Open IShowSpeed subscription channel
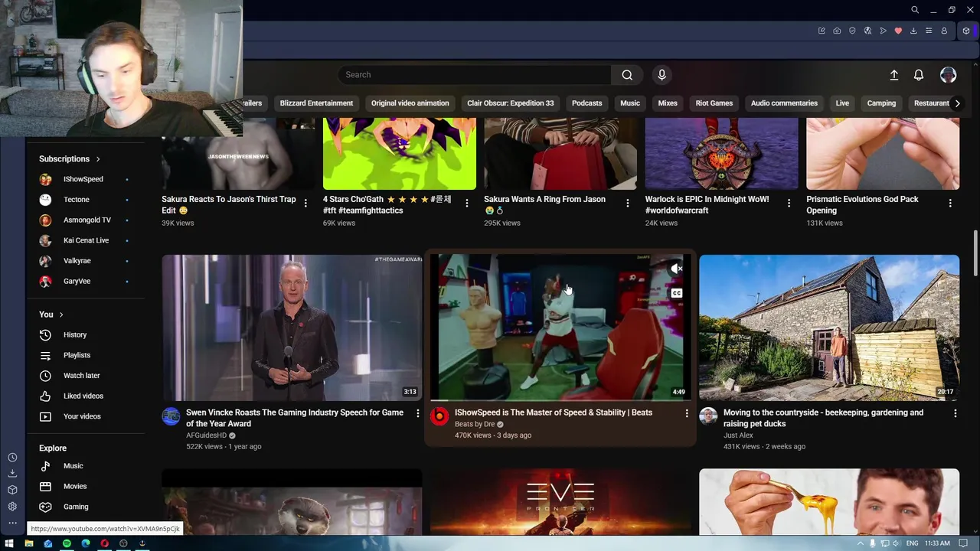980x551 pixels. click(86, 179)
